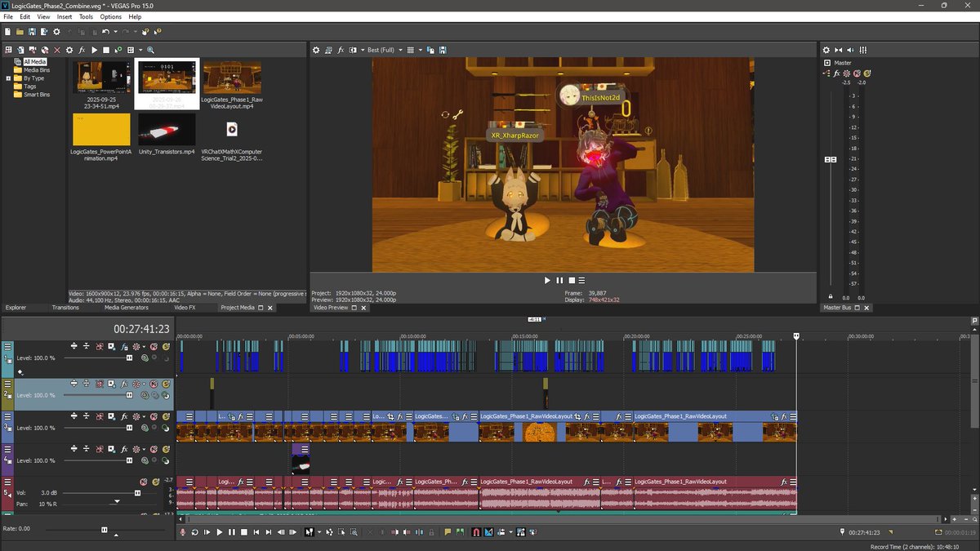Open the Insert menu

tap(65, 16)
